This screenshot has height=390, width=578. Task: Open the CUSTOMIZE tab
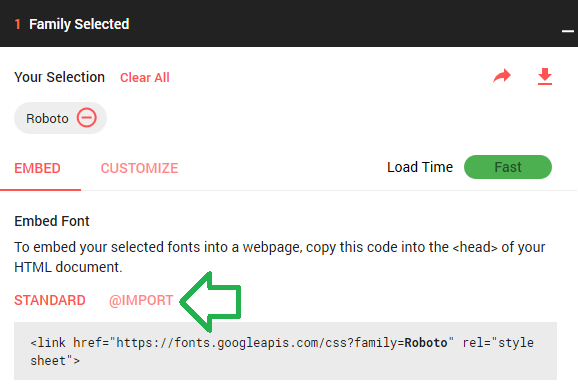click(139, 168)
